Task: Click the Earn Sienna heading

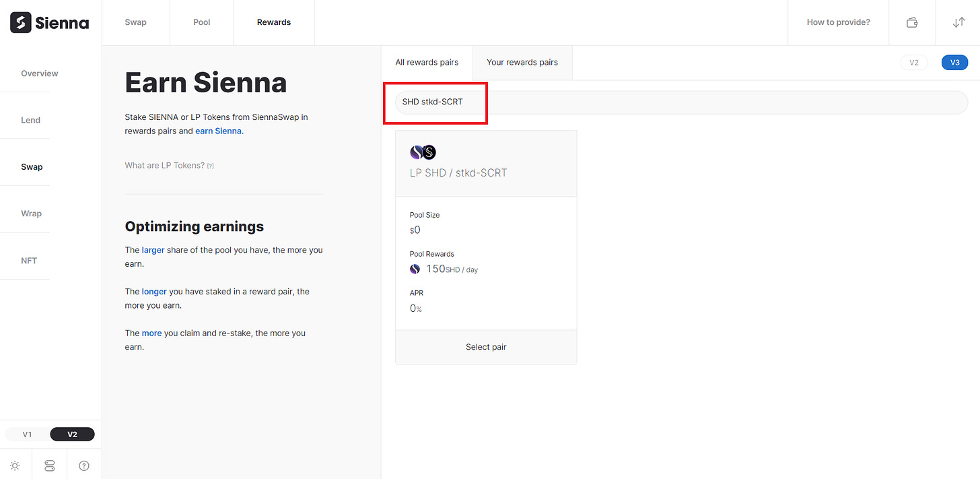Action: pyautogui.click(x=206, y=83)
